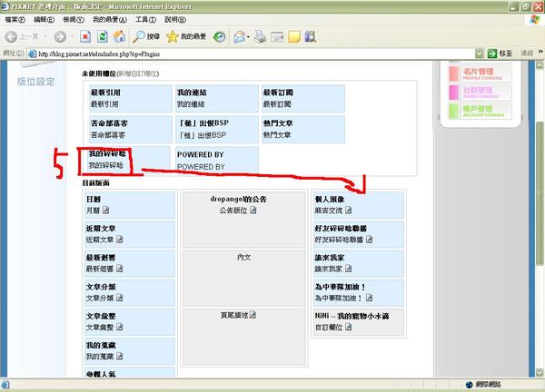
Task: Click the IE Forward arrow button
Action: click(x=60, y=36)
